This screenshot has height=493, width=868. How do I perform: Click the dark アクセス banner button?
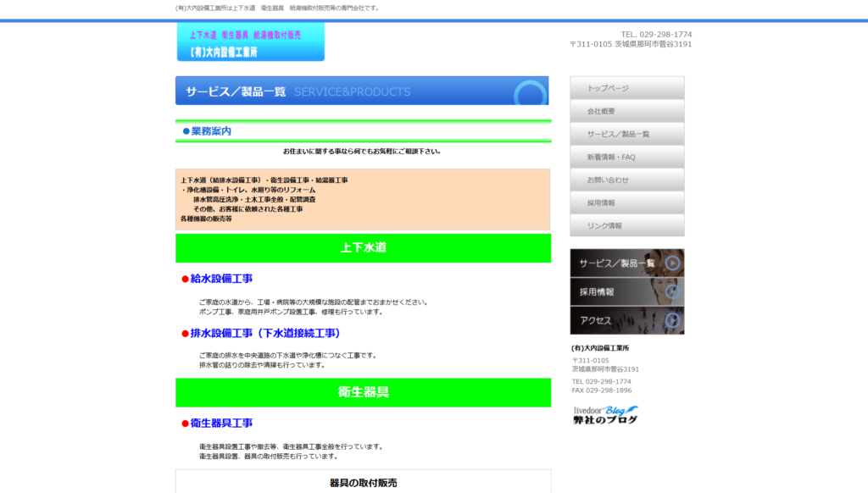click(x=627, y=320)
